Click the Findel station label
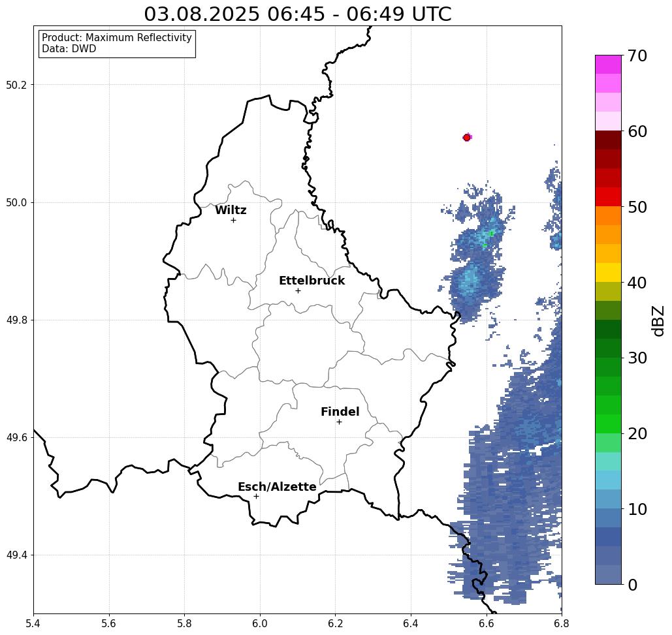 [340, 412]
